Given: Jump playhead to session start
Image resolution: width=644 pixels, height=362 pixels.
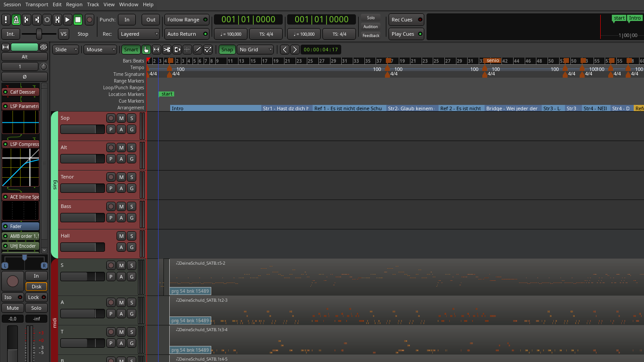Looking at the screenshot, I should point(26,20).
